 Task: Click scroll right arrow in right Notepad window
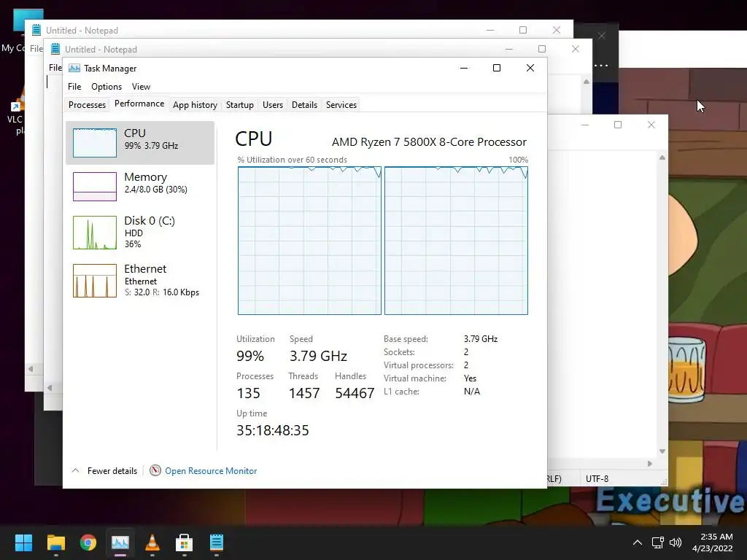click(x=650, y=463)
